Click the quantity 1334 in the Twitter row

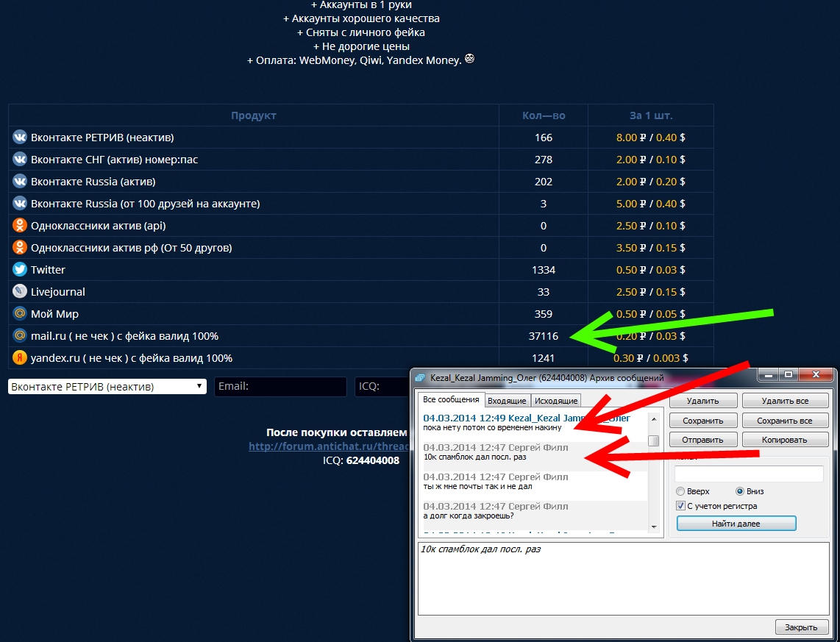click(544, 270)
